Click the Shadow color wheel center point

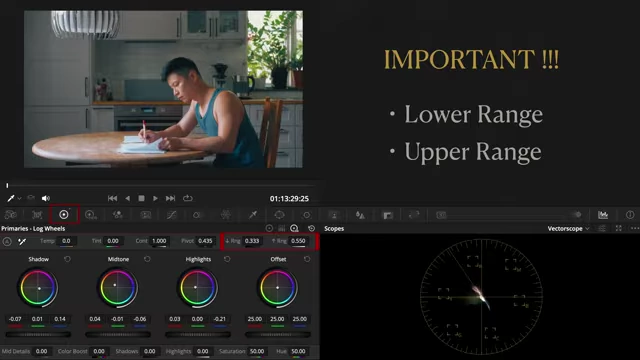point(39,288)
